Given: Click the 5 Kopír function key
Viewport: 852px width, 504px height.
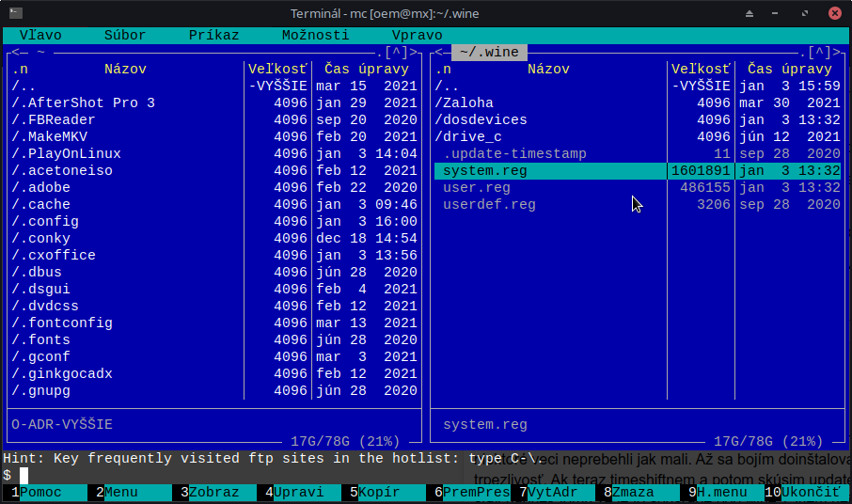Looking at the screenshot, I should pos(384,493).
